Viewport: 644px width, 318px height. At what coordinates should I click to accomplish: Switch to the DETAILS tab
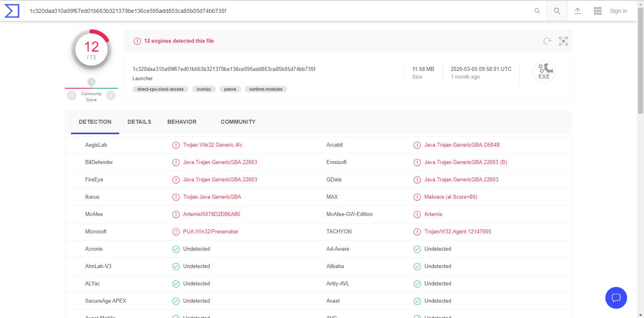139,122
